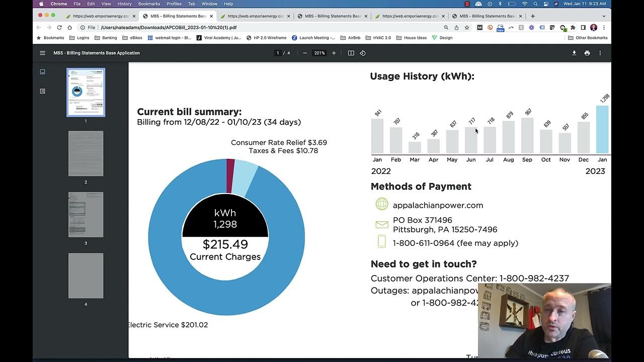This screenshot has width=644, height=362.
Task: Click the 1-800-611-0964 phone number
Action: 425,243
